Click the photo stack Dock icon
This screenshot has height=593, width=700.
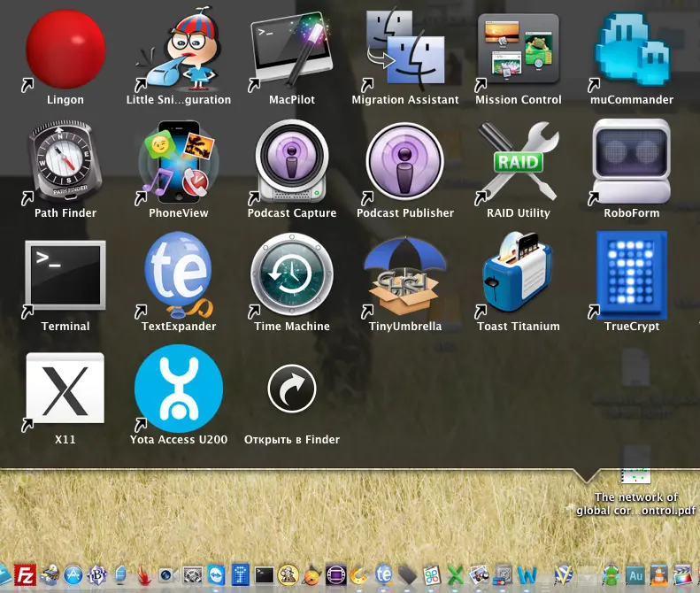coord(480,575)
